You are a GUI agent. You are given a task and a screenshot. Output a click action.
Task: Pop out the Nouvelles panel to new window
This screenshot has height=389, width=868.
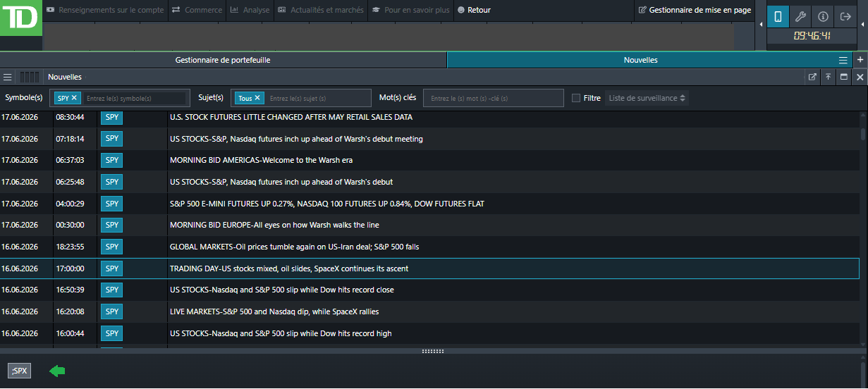(x=812, y=77)
